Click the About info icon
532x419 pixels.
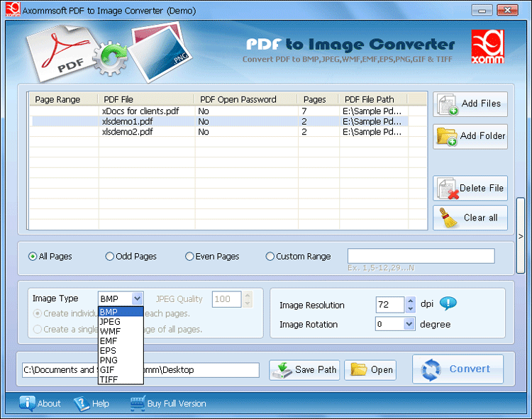tap(27, 403)
